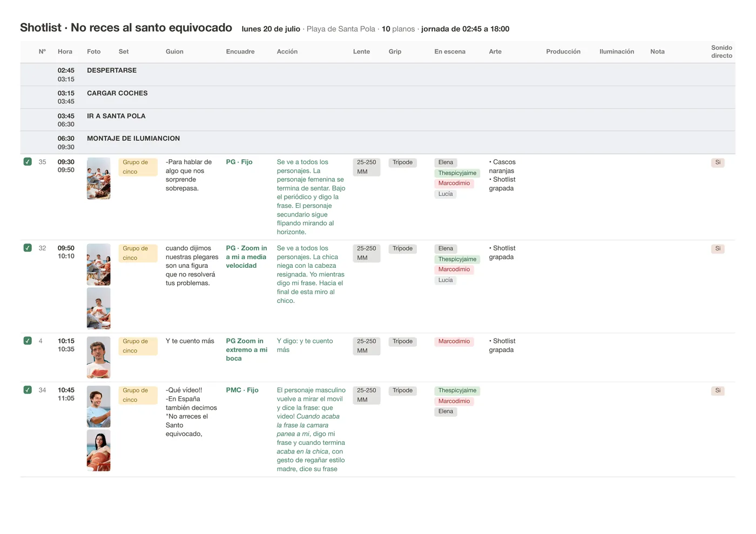Click the Grupo de cinco tag in shot 4
Image resolution: width=756 pixels, height=534 pixels.
[x=138, y=346]
